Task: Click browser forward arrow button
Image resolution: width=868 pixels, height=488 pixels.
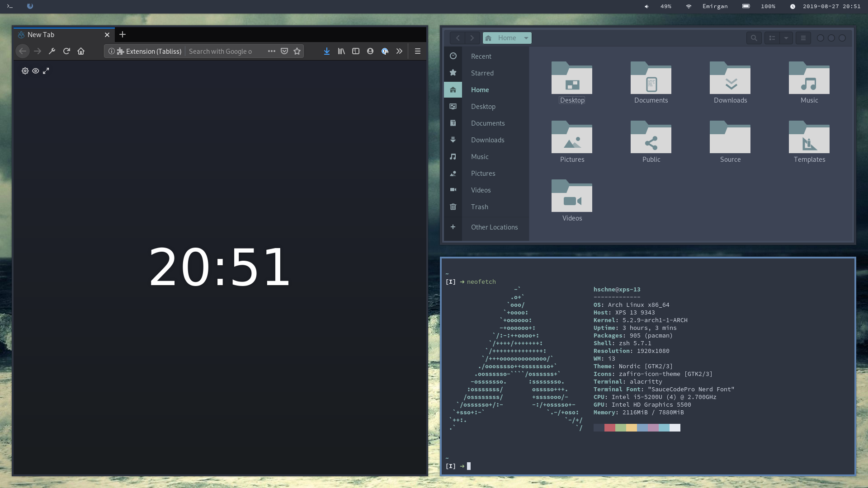Action: [38, 51]
